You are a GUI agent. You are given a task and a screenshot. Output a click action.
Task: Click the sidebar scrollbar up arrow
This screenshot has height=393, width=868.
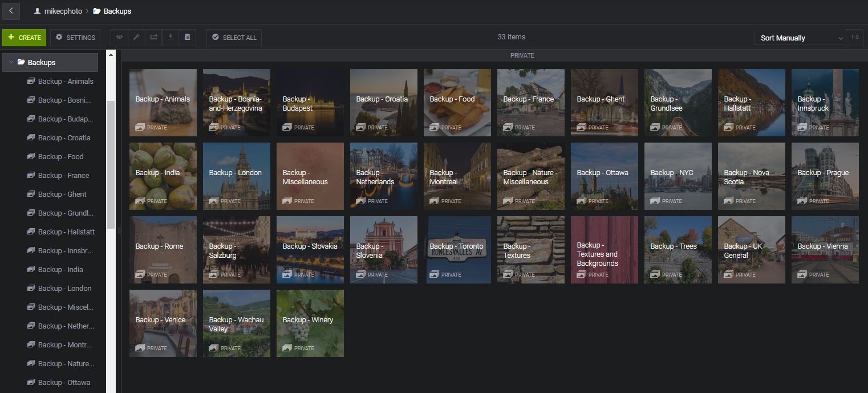(111, 55)
